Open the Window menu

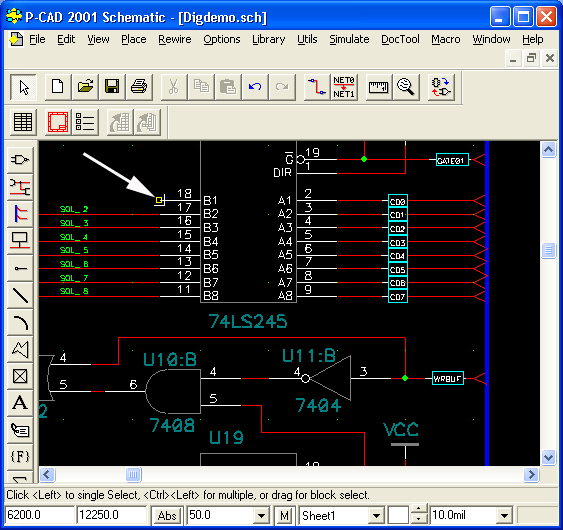coord(491,39)
